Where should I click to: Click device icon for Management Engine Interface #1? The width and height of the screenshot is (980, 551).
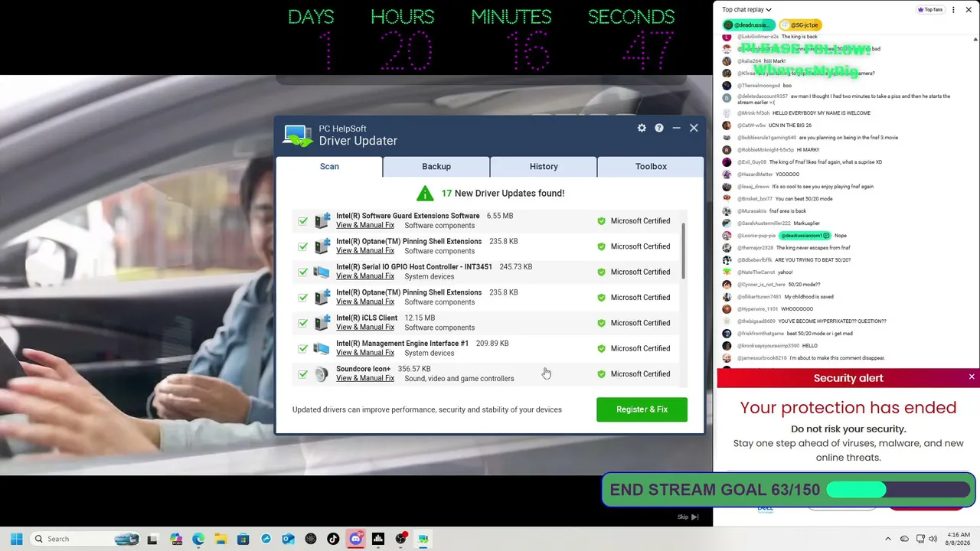pyautogui.click(x=322, y=348)
